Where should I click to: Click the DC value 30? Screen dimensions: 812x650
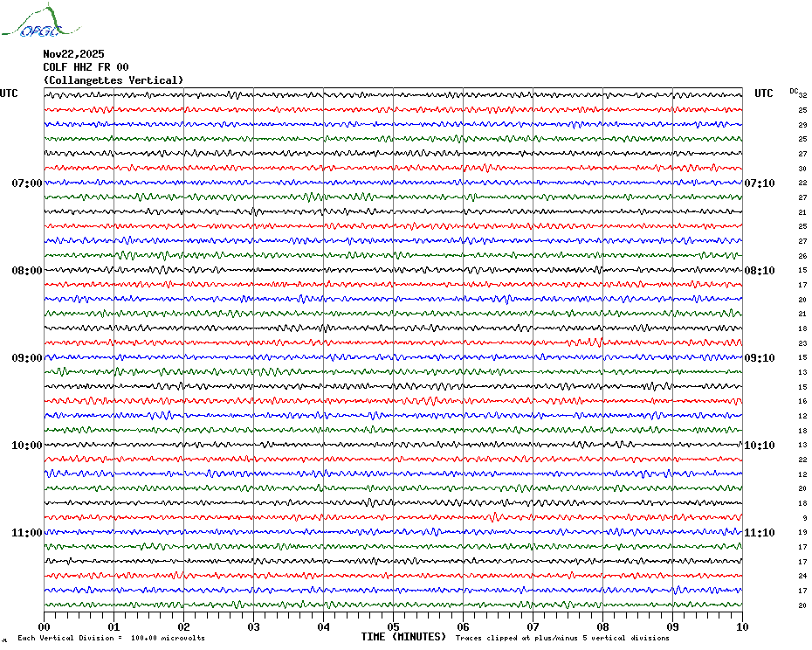802,169
